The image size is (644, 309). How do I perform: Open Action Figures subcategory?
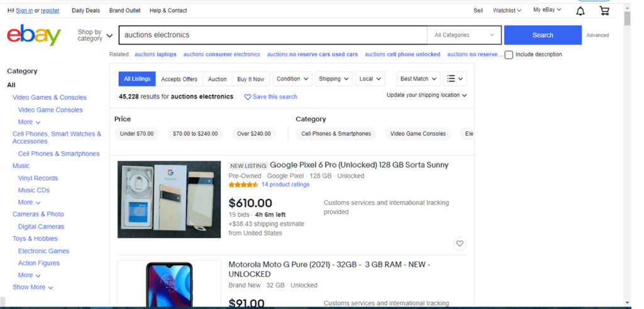tap(38, 263)
